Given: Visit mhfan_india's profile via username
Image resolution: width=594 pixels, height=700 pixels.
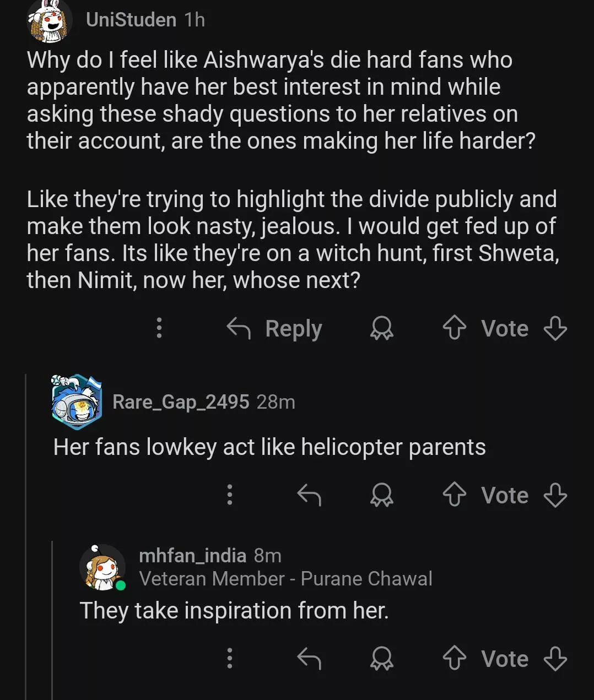Looking at the screenshot, I should coord(192,555).
